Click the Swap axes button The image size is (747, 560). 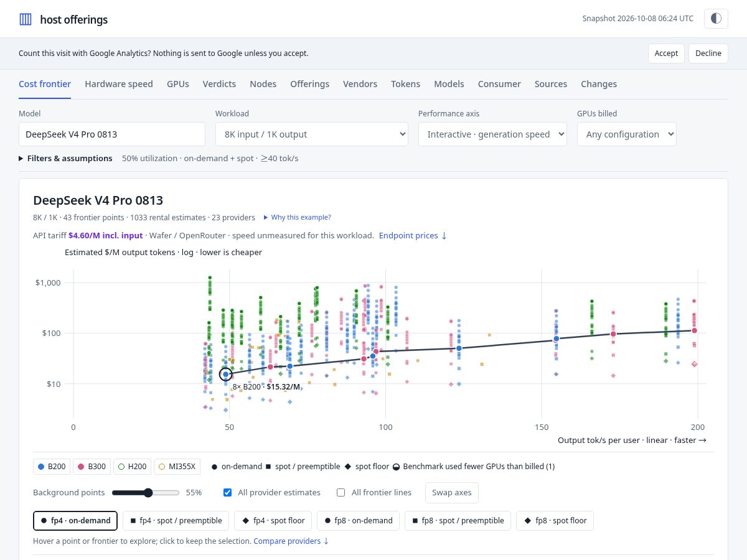coord(452,493)
